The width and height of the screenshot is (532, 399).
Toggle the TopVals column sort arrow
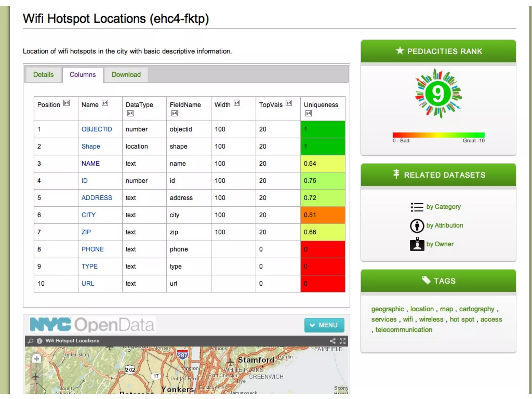[x=289, y=103]
